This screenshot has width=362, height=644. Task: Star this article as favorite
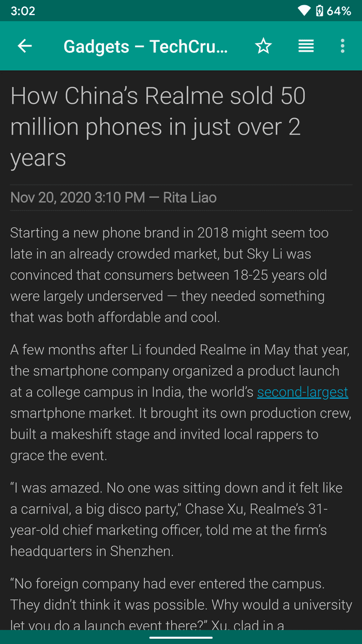[263, 46]
